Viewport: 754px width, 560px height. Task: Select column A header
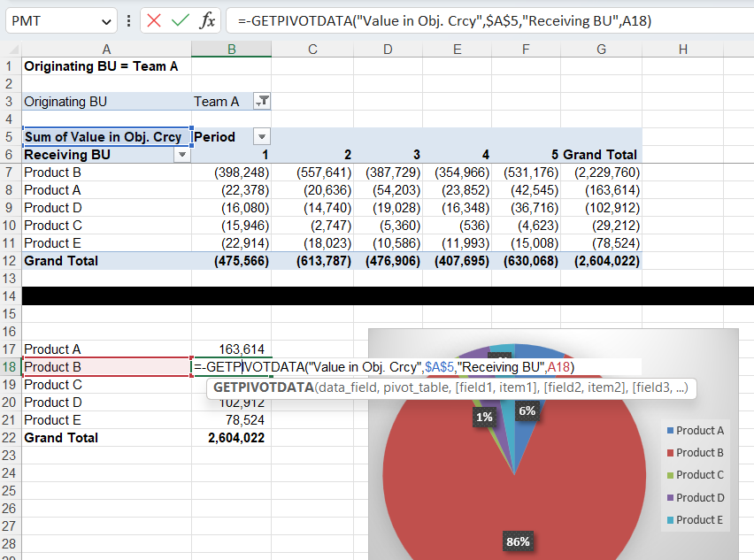[106, 49]
